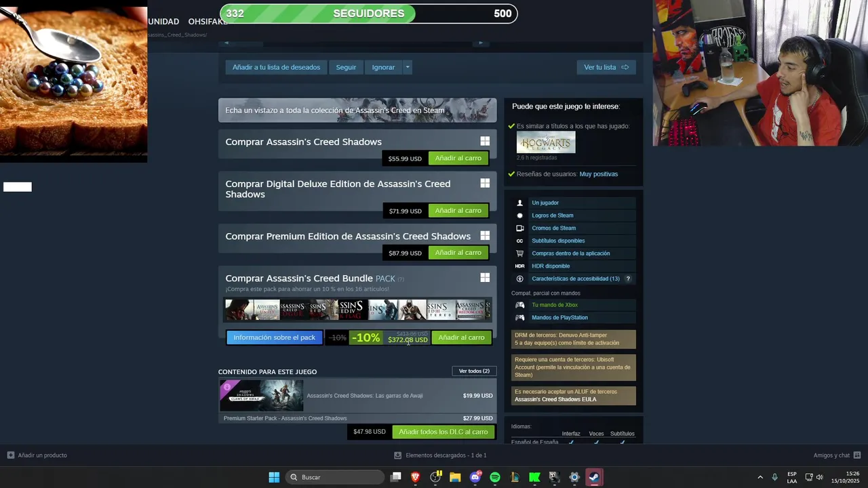Open the Kick app in the taskbar

[534, 477]
